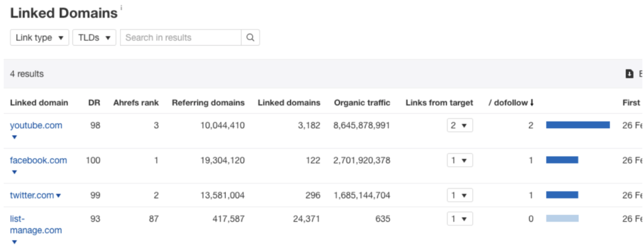Open list-manage.com links from target dropdown

[x=460, y=219]
